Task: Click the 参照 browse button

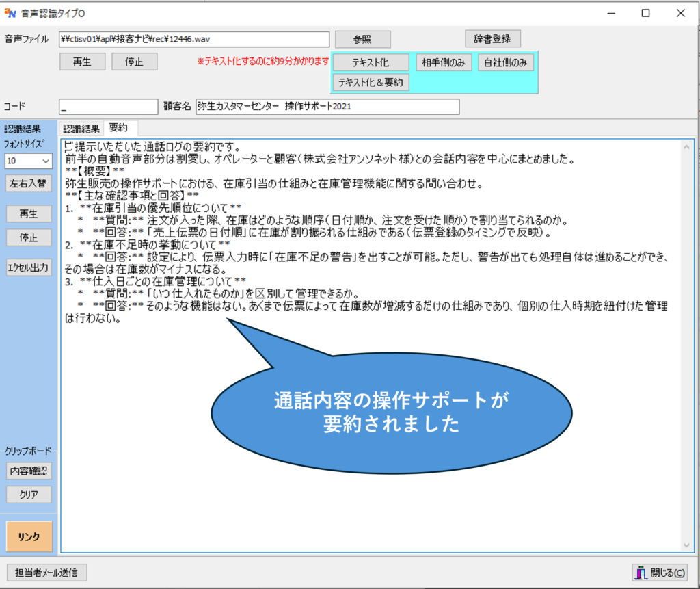Action: 362,40
